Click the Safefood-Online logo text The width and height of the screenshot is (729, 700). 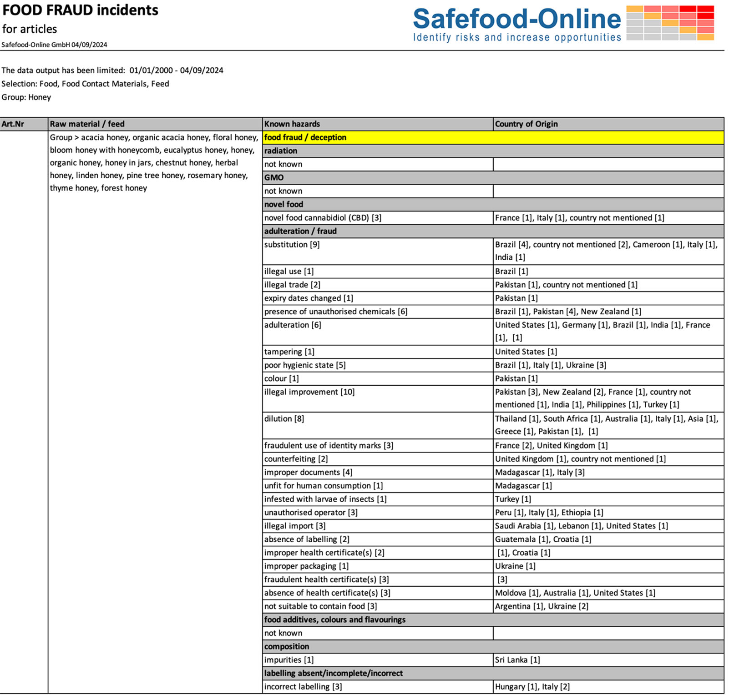tap(516, 19)
